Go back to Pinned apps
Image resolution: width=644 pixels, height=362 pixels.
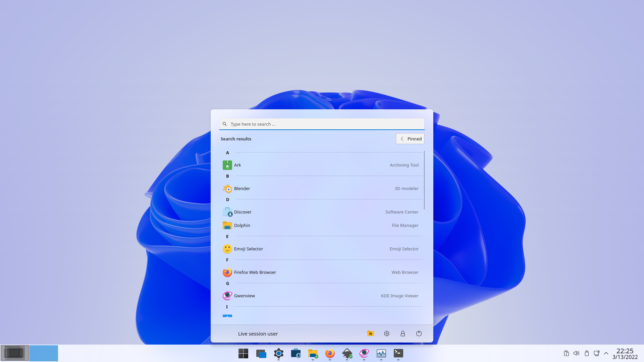tap(410, 139)
